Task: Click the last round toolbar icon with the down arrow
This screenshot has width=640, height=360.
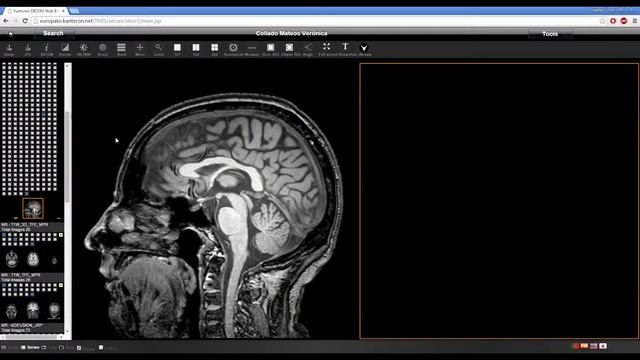Action: pyautogui.click(x=364, y=49)
